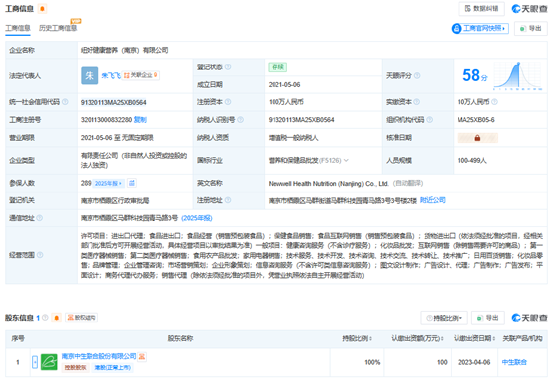Switch to the 工商信息 tab
550x386 pixels.
coord(18,28)
